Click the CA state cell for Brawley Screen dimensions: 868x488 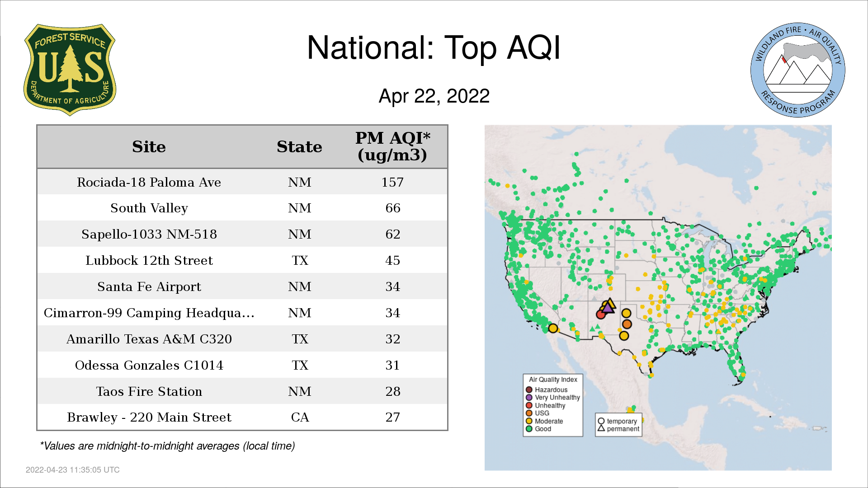(x=300, y=417)
